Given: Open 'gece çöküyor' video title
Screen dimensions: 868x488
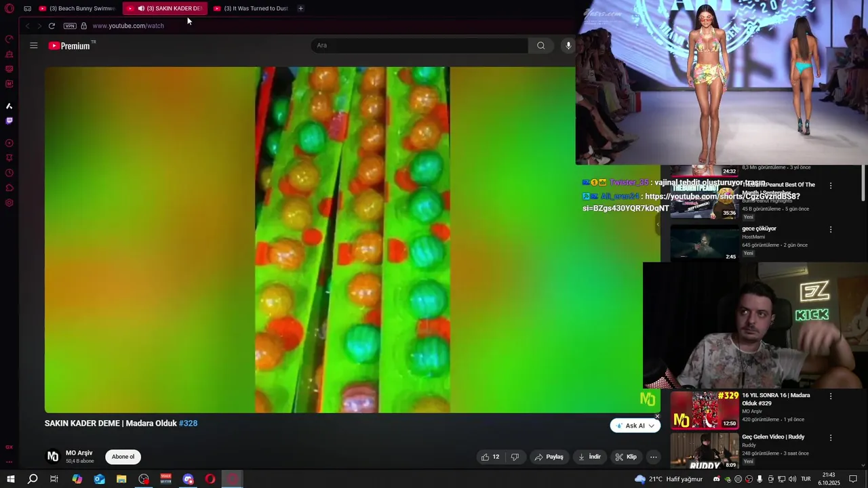Looking at the screenshot, I should coord(759,228).
